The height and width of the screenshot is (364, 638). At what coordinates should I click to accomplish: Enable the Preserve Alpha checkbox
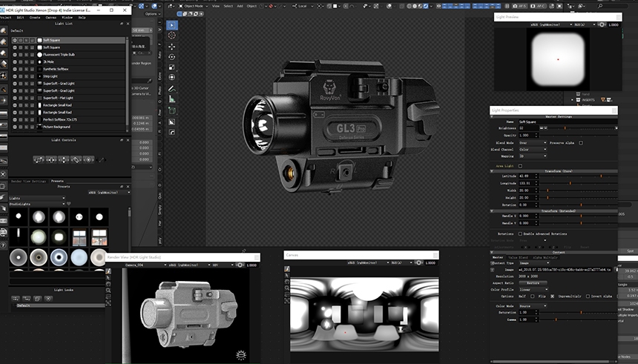coord(581,143)
